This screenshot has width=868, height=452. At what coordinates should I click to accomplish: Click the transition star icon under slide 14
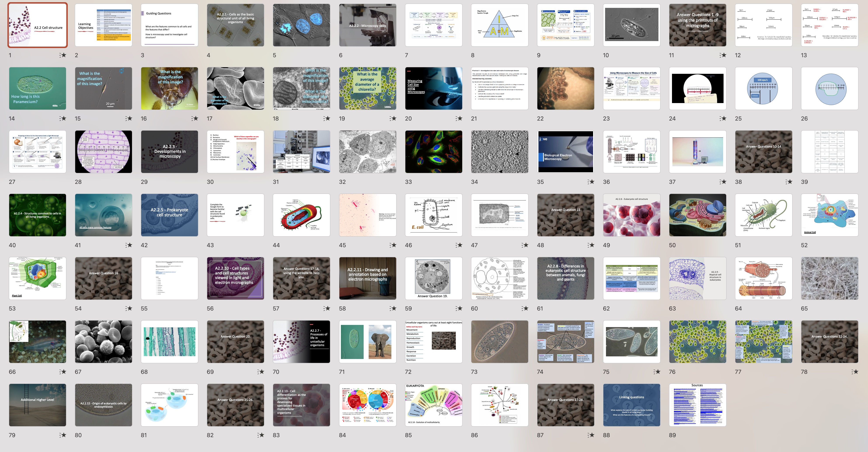point(63,119)
